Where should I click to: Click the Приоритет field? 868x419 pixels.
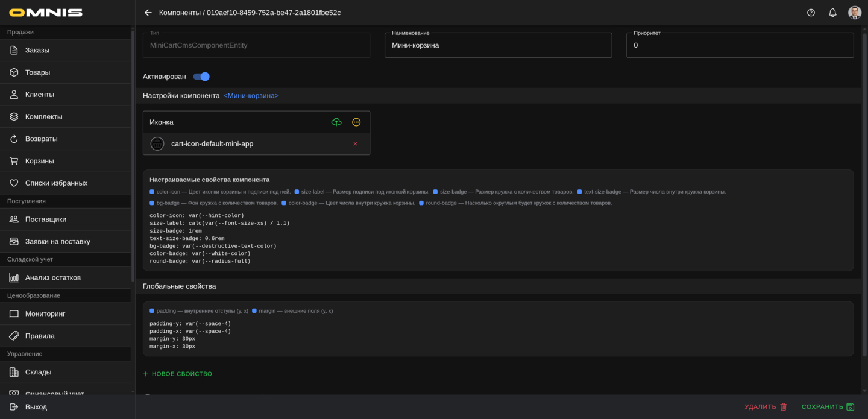pos(740,45)
